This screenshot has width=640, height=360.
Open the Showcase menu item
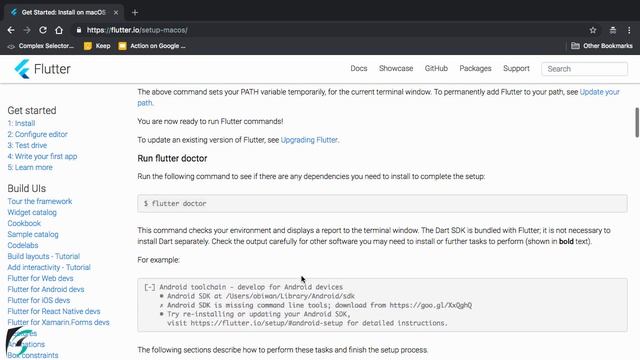point(396,69)
